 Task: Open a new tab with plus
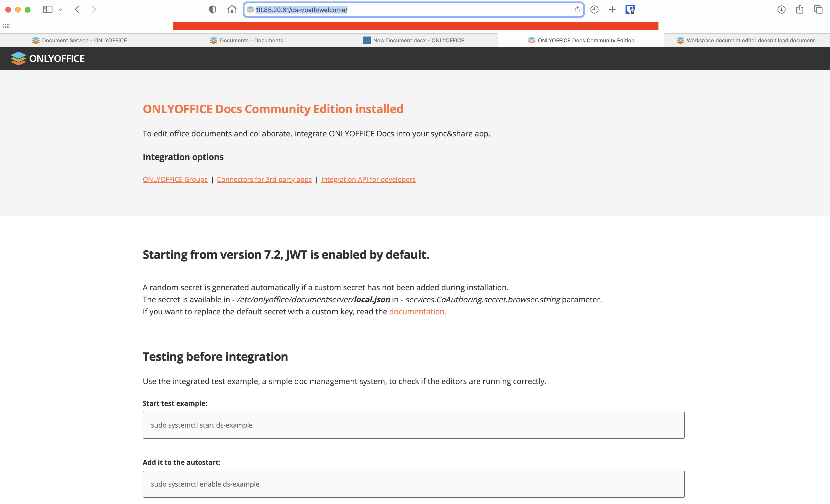[612, 9]
